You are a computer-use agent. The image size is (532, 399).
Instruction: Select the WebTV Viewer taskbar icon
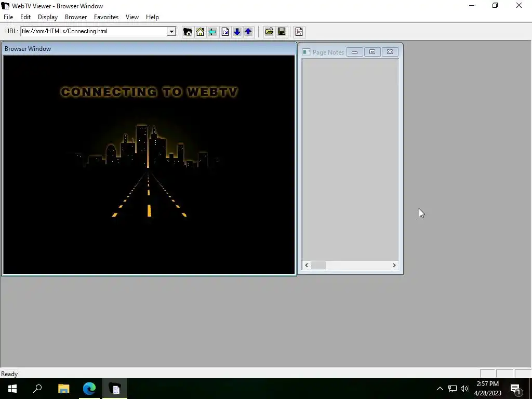point(115,389)
